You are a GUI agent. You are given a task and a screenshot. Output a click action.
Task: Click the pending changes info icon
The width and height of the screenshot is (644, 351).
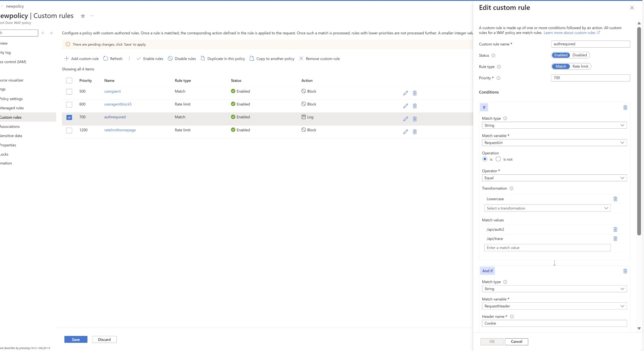(68, 44)
